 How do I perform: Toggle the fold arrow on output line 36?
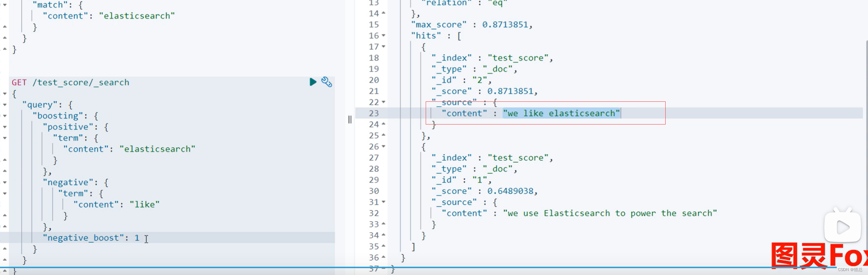click(x=383, y=257)
